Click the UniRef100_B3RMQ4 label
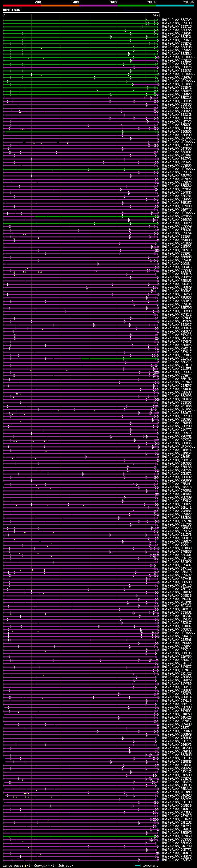This screenshot has width=197, height=868. tap(177, 128)
